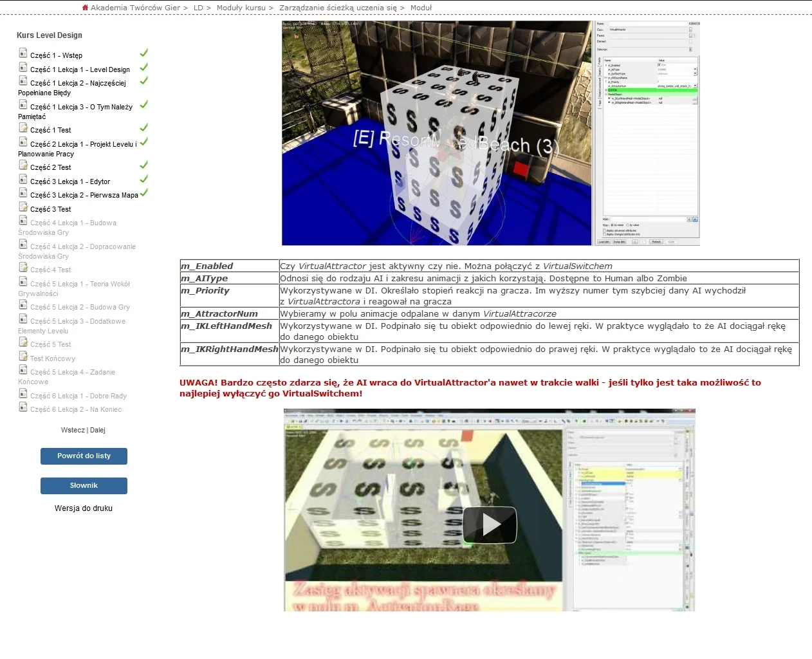
Task: Click the green checkmark next to Część 2 Lekcja 1
Action: point(144,142)
